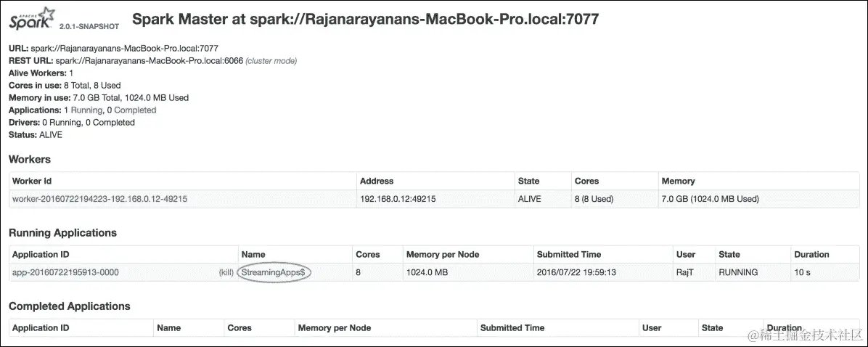Select the Memory in use summary line
The image size is (868, 347).
(99, 98)
